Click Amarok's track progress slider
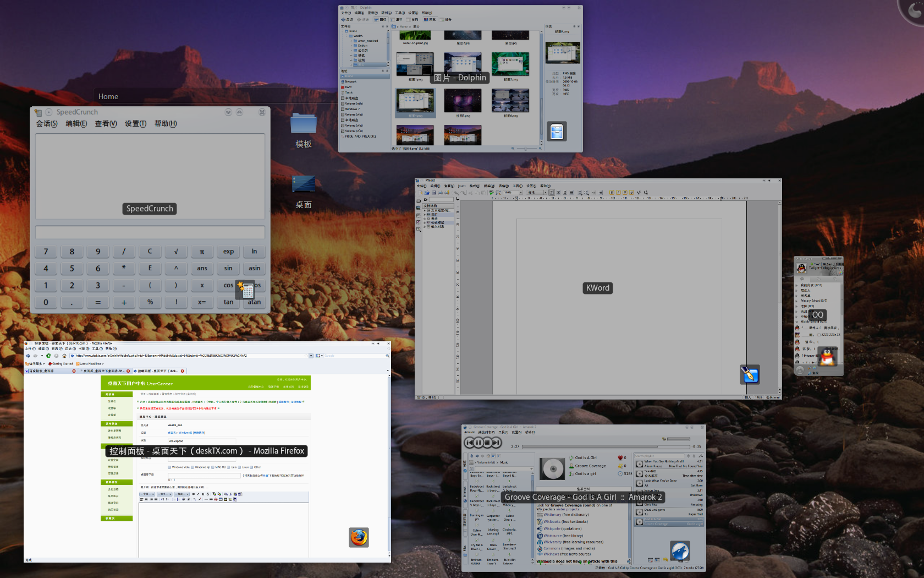Image resolution: width=924 pixels, height=578 pixels. (x=606, y=446)
